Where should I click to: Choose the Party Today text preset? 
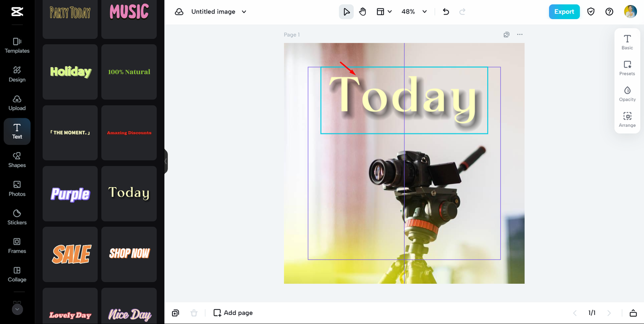pos(70,19)
